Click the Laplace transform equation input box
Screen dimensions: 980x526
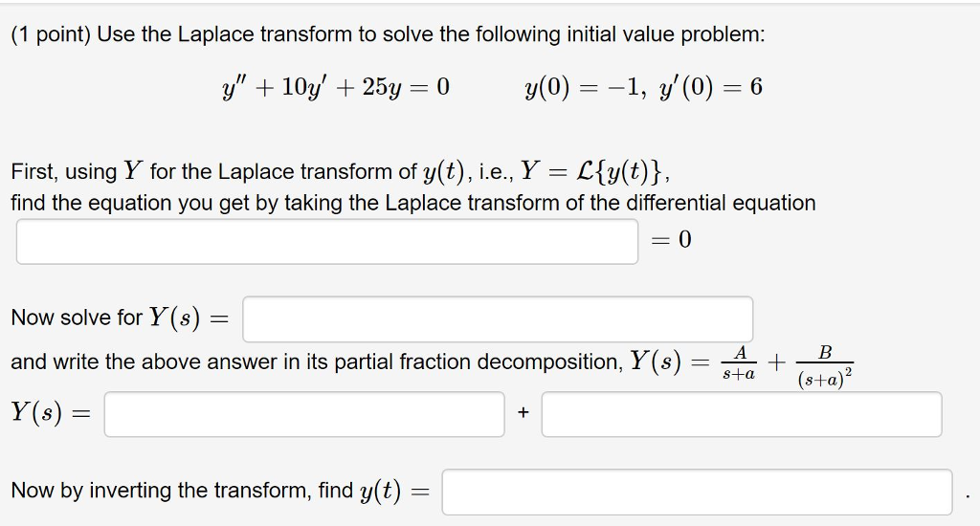coord(327,241)
